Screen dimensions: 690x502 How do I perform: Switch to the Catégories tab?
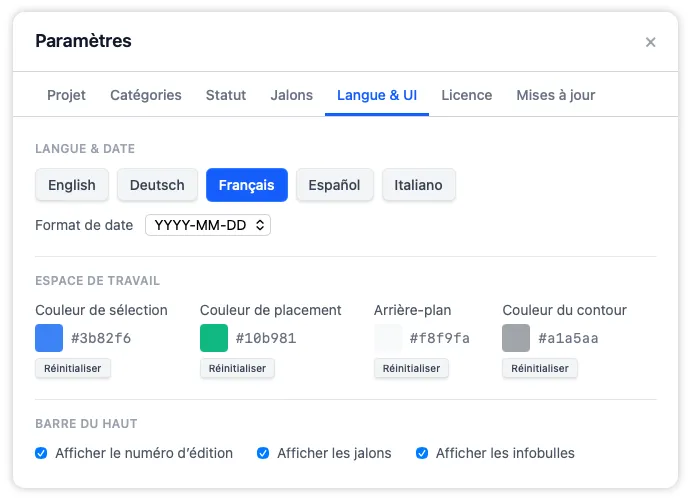[x=146, y=95]
